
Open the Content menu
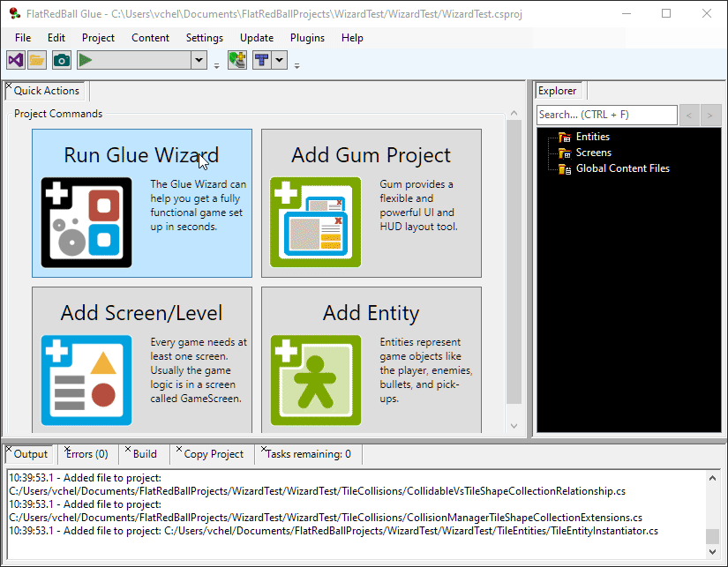[150, 38]
